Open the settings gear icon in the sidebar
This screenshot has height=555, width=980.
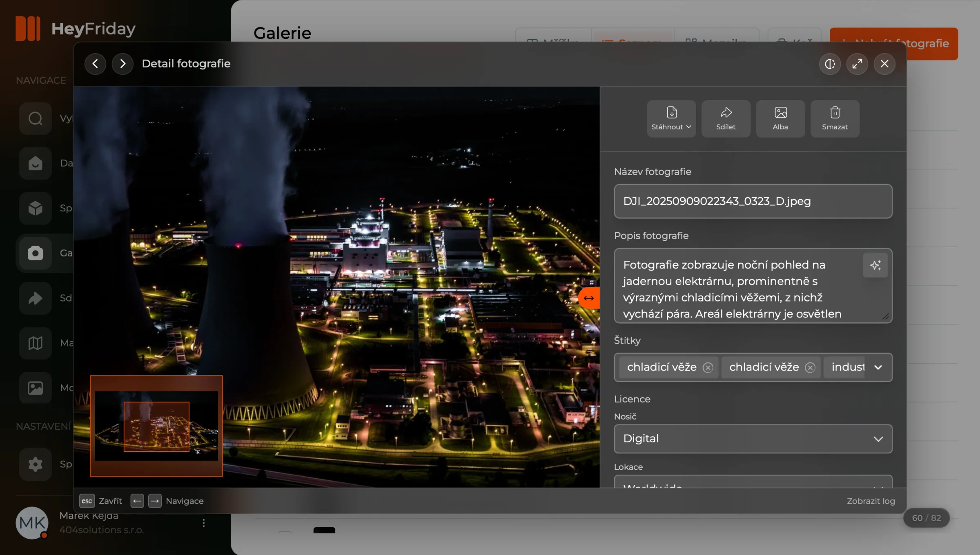(35, 464)
